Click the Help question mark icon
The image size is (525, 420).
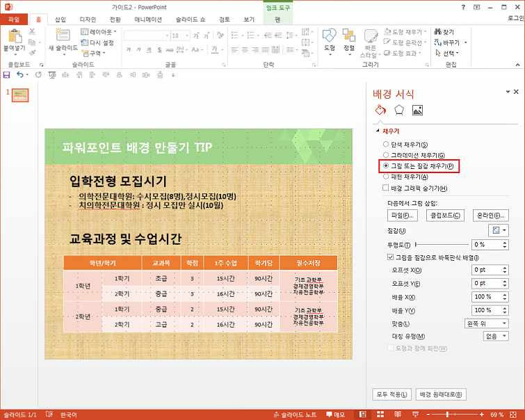coord(463,7)
